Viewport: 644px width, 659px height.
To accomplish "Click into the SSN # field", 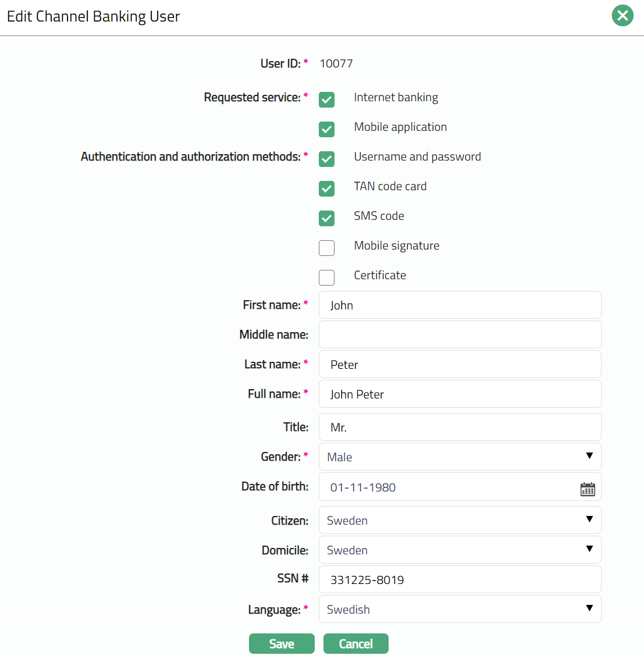I will [460, 580].
